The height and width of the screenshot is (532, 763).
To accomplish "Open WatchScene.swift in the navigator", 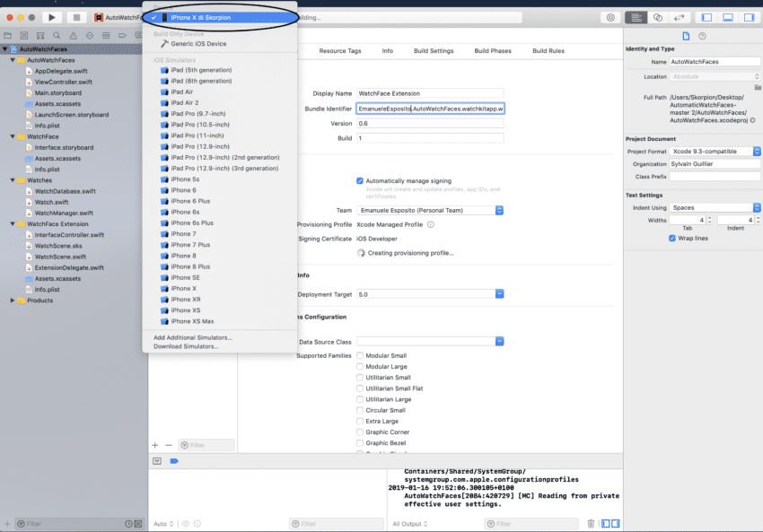I will 60,257.
